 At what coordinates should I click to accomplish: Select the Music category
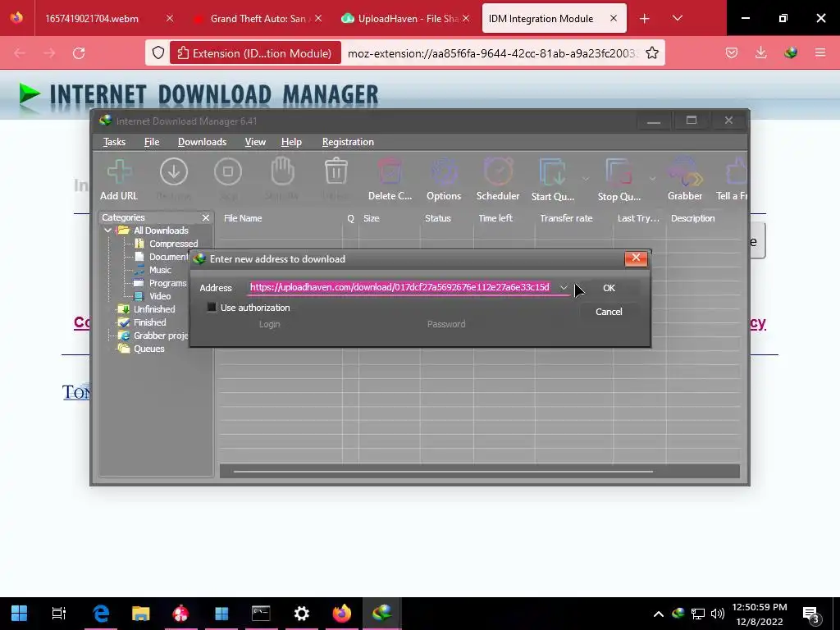(160, 270)
